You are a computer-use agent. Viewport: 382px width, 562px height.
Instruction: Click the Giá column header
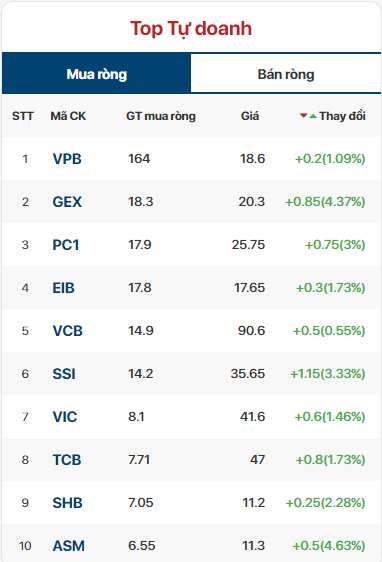tap(250, 116)
